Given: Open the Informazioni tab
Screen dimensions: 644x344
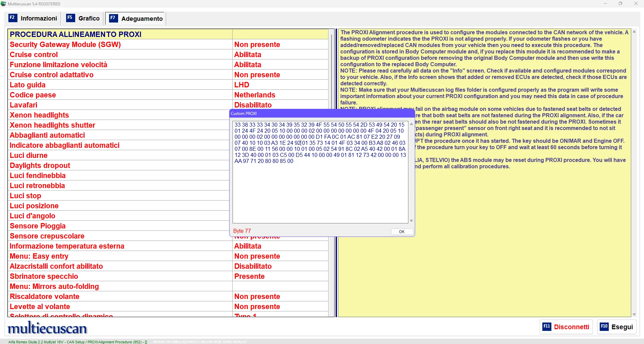Looking at the screenshot, I should [33, 18].
